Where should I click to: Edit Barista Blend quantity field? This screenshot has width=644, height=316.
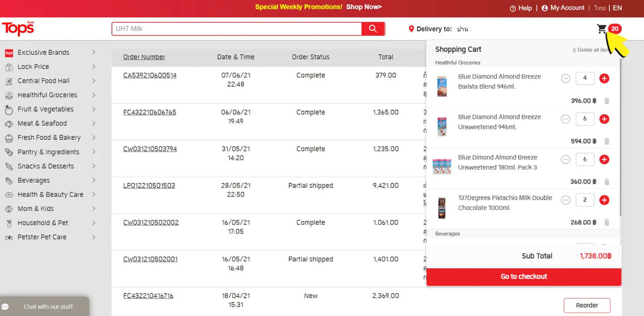coord(585,78)
